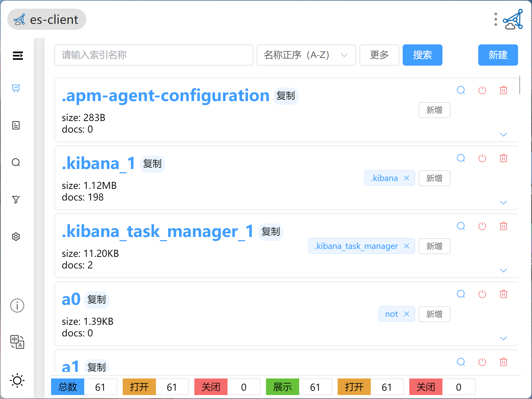
Task: Toggle the light/dark theme sun icon
Action: pyautogui.click(x=17, y=380)
